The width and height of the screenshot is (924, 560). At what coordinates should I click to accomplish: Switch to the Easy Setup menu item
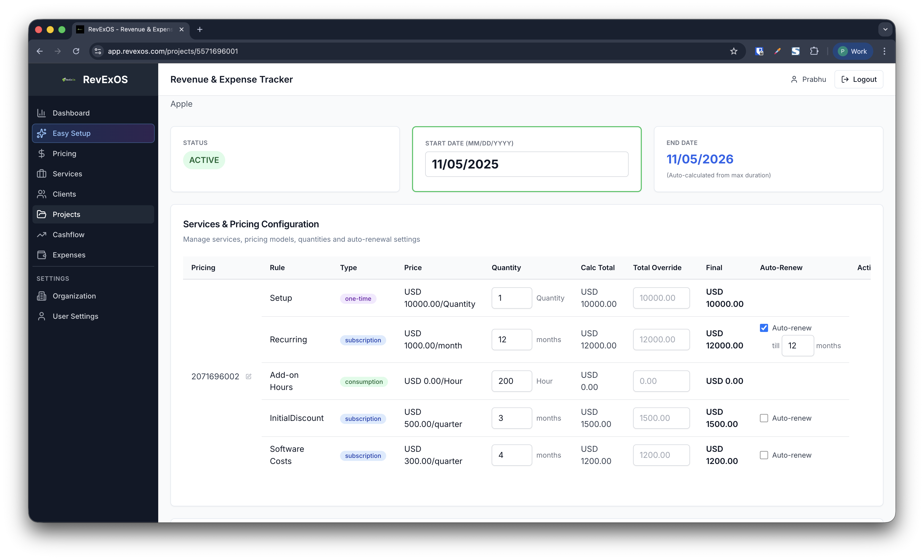pos(71,134)
